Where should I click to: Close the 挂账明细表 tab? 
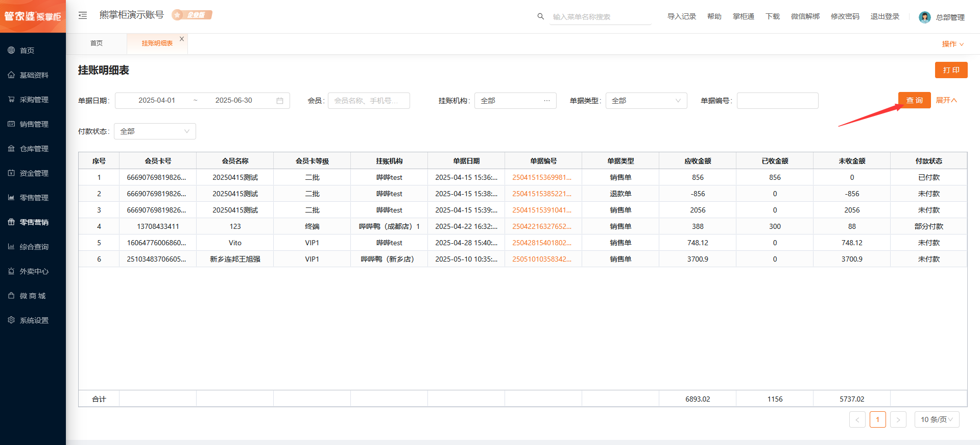pyautogui.click(x=182, y=39)
